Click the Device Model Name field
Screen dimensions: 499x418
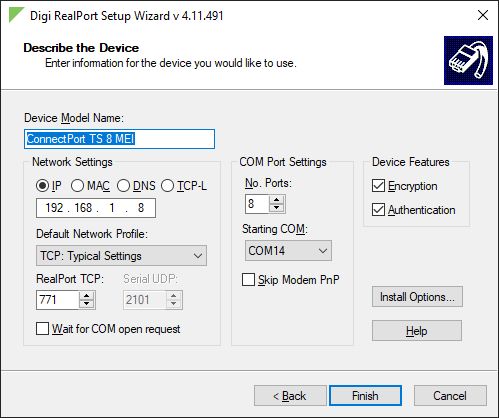point(119,139)
